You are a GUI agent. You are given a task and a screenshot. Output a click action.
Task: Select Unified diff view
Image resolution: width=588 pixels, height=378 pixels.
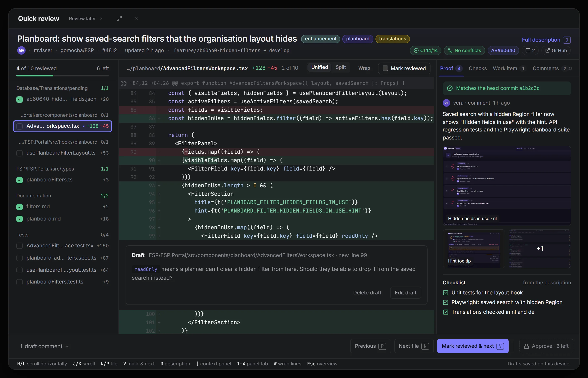[320, 67]
